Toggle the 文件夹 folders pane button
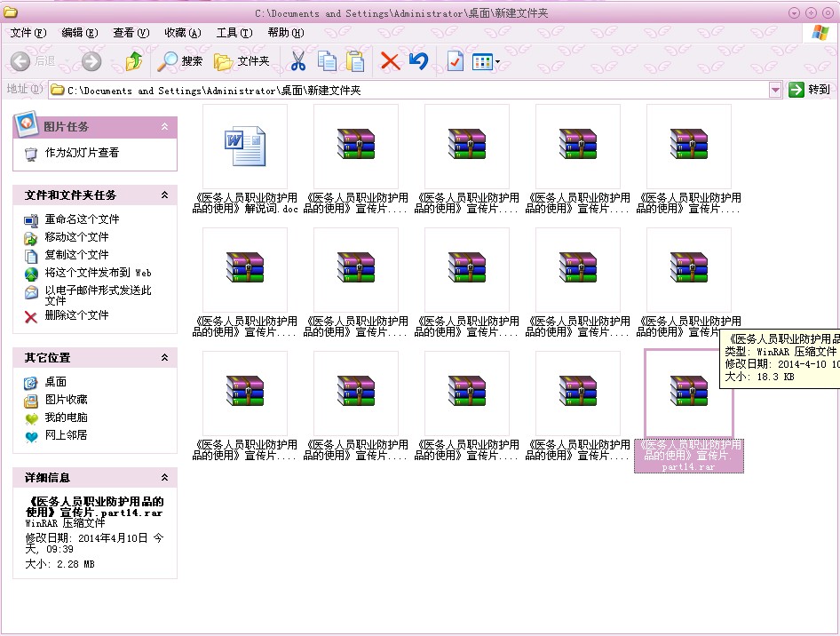Viewport: 840px width, 636px height. tap(242, 61)
